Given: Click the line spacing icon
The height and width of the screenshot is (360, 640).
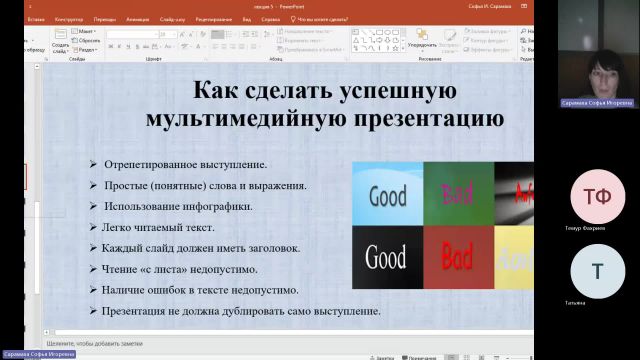Looking at the screenshot, I should pos(267,35).
